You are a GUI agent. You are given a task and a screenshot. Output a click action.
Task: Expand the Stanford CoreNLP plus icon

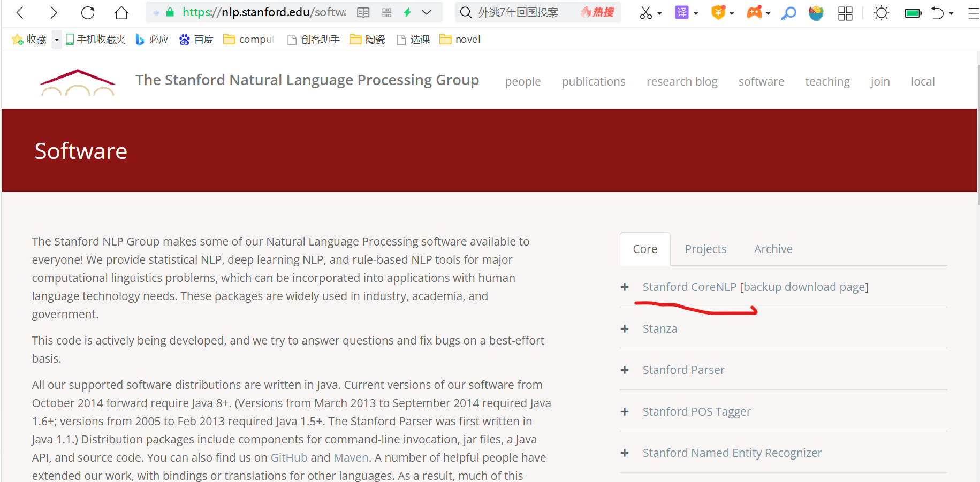coord(625,287)
